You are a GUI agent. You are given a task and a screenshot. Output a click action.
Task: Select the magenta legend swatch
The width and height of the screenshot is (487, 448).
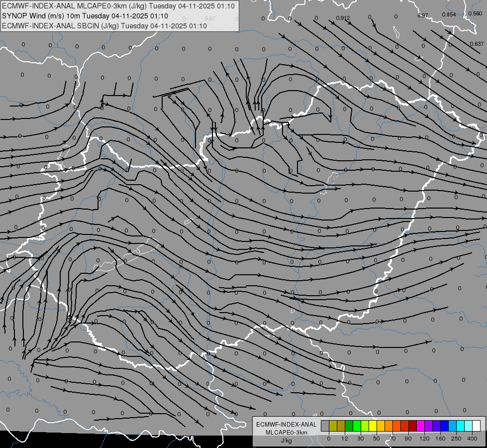(x=420, y=426)
